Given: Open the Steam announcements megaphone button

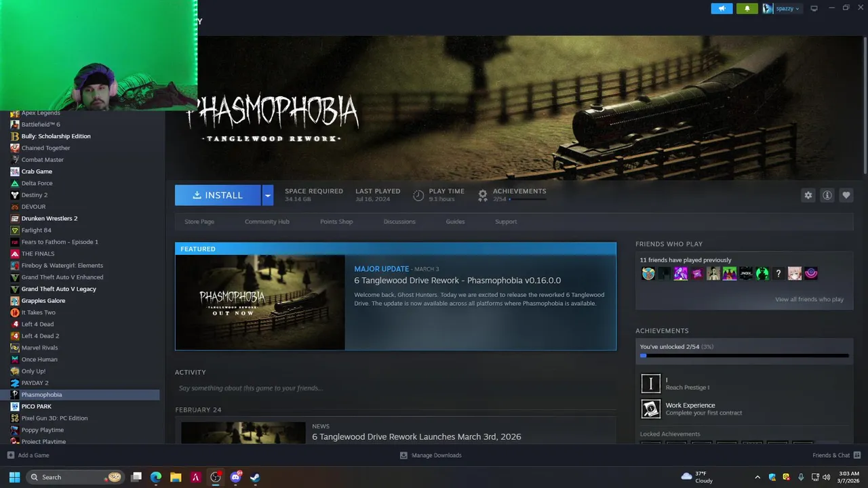Looking at the screenshot, I should tap(722, 9).
